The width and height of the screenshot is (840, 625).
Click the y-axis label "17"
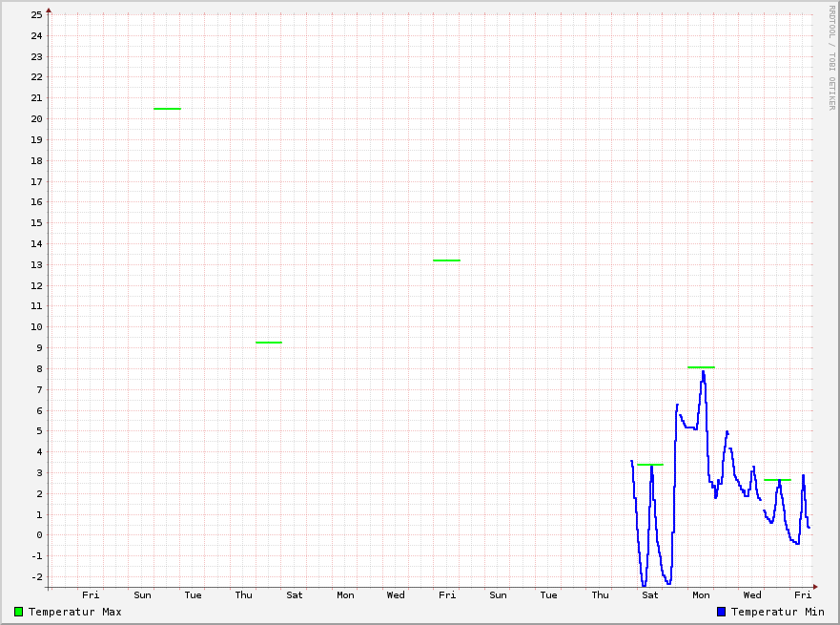click(36, 181)
